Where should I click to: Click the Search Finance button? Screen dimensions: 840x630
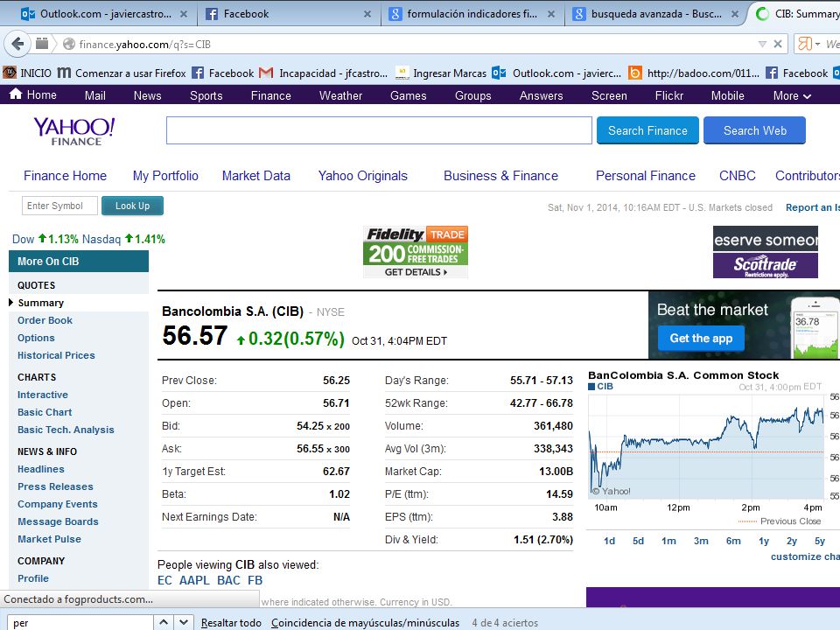coord(647,130)
